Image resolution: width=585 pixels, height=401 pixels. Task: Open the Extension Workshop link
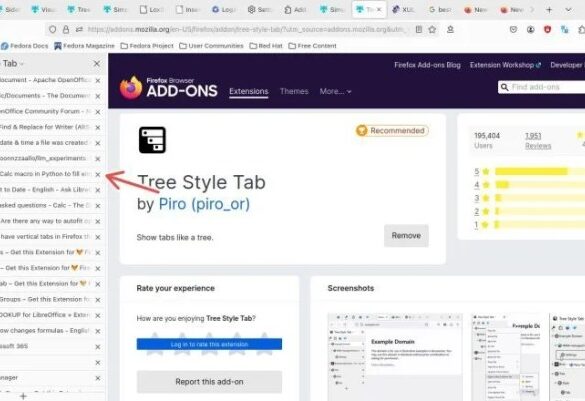pyautogui.click(x=505, y=65)
